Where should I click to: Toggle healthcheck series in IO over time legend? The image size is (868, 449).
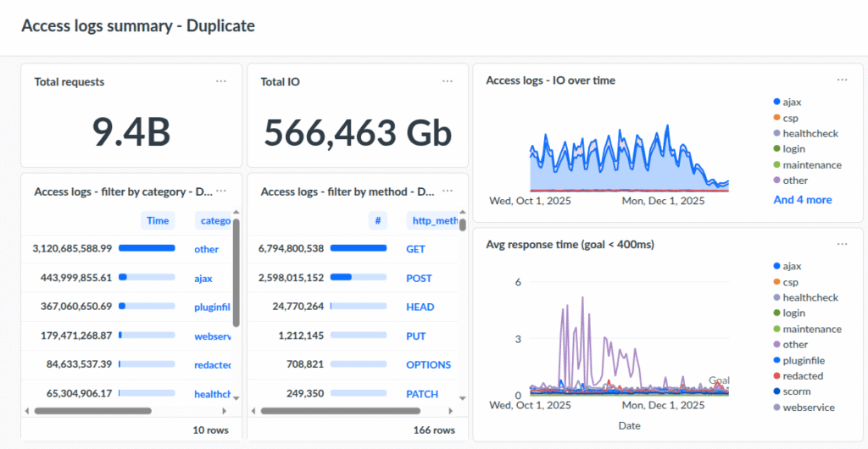[810, 134]
